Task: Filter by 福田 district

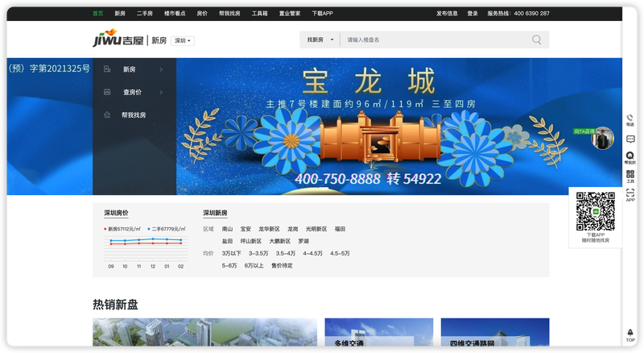Action: 340,229
